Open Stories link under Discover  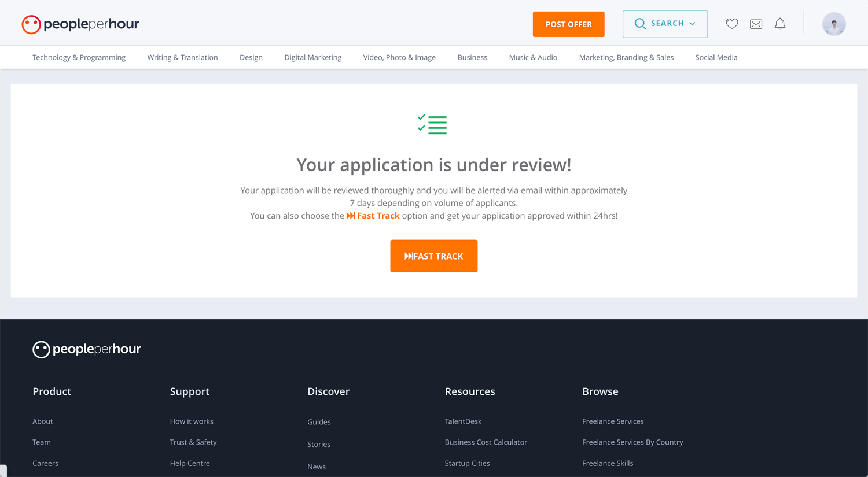319,445
